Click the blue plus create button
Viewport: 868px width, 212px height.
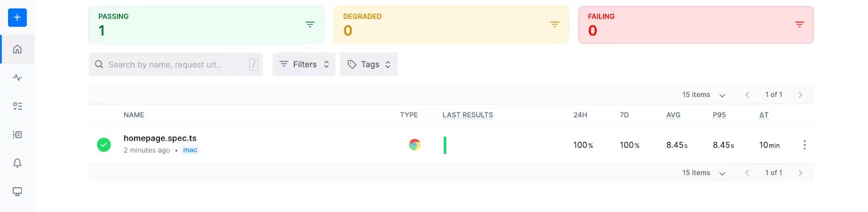pos(17,17)
